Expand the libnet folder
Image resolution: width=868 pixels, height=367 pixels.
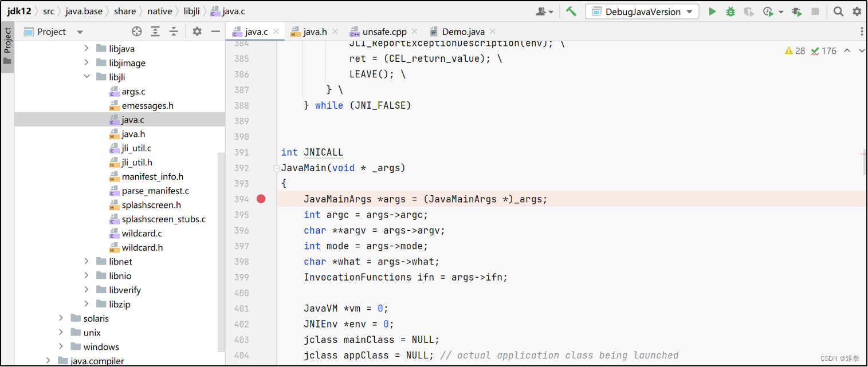coord(87,261)
